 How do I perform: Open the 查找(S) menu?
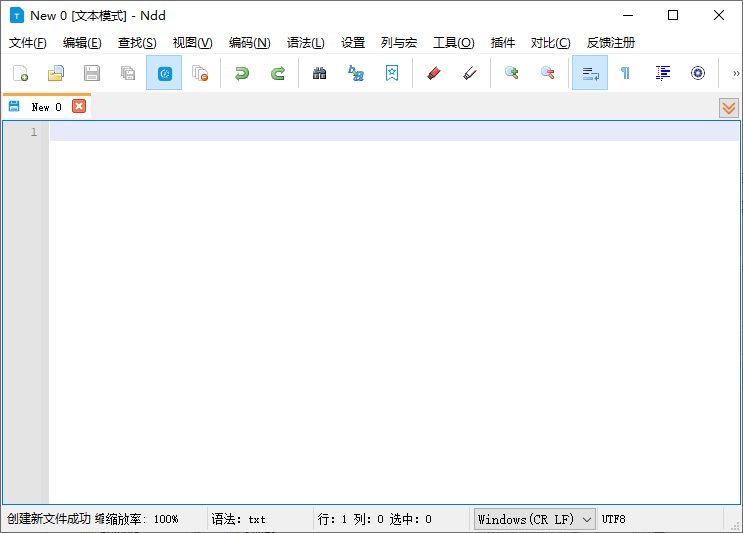coord(137,43)
